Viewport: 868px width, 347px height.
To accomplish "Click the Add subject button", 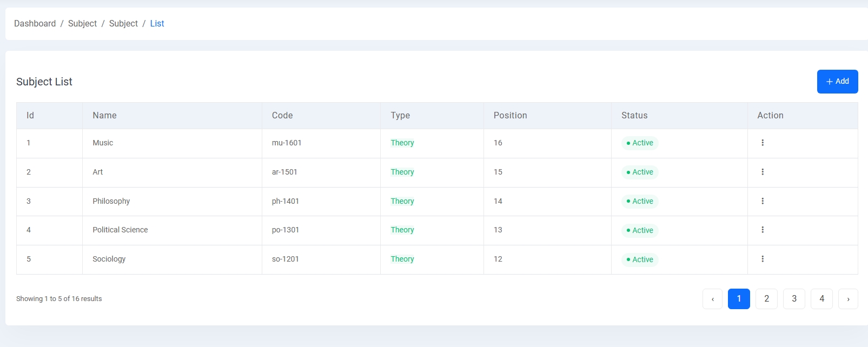I will tap(837, 82).
